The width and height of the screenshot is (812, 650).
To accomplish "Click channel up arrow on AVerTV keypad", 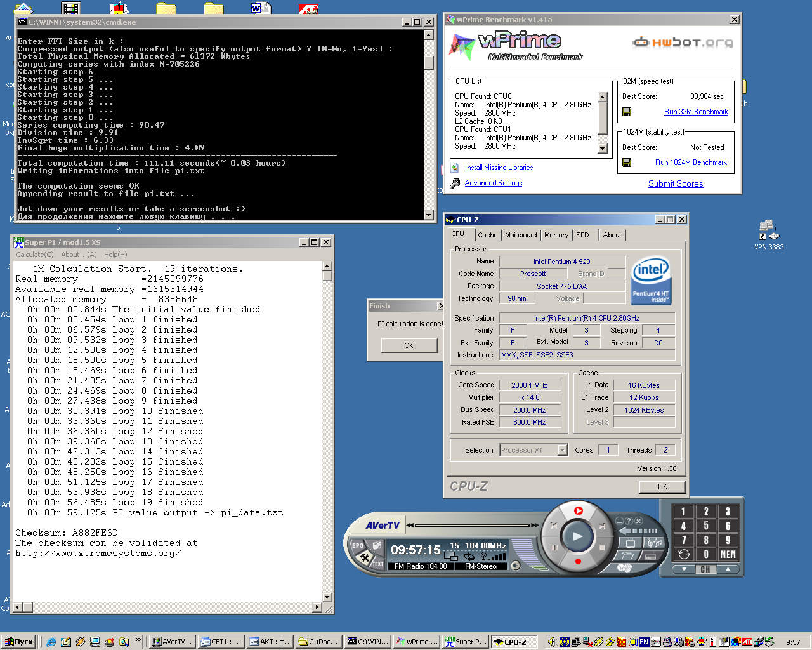I will click(x=728, y=569).
